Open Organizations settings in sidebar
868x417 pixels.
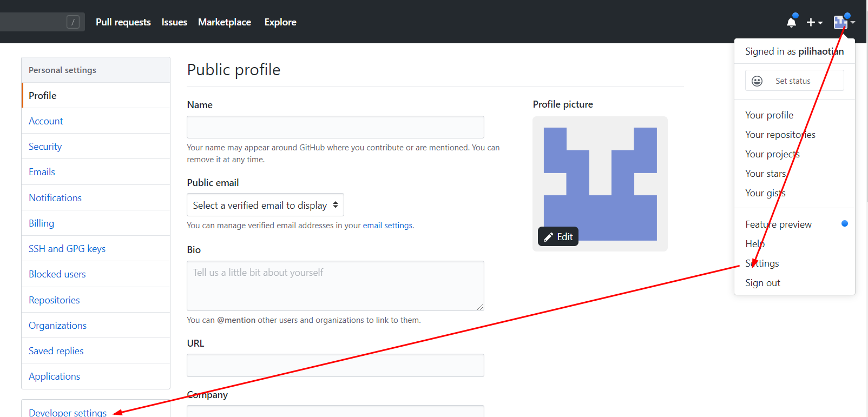coord(96,325)
